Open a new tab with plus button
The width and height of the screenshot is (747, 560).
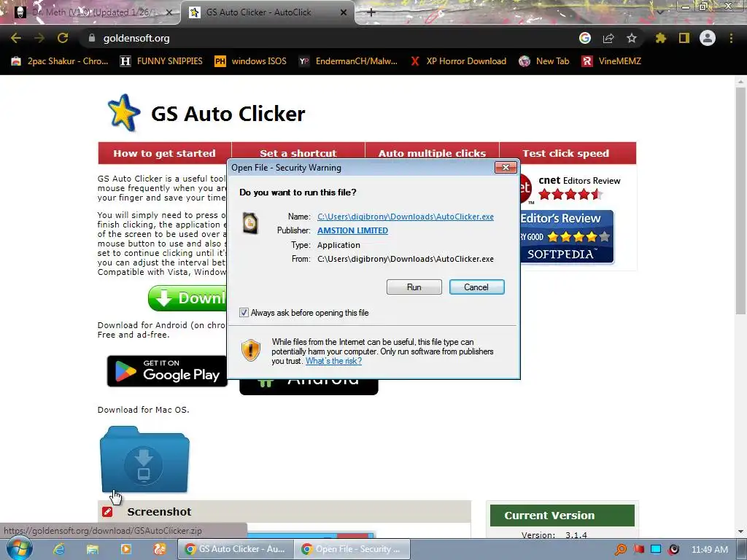point(371,12)
